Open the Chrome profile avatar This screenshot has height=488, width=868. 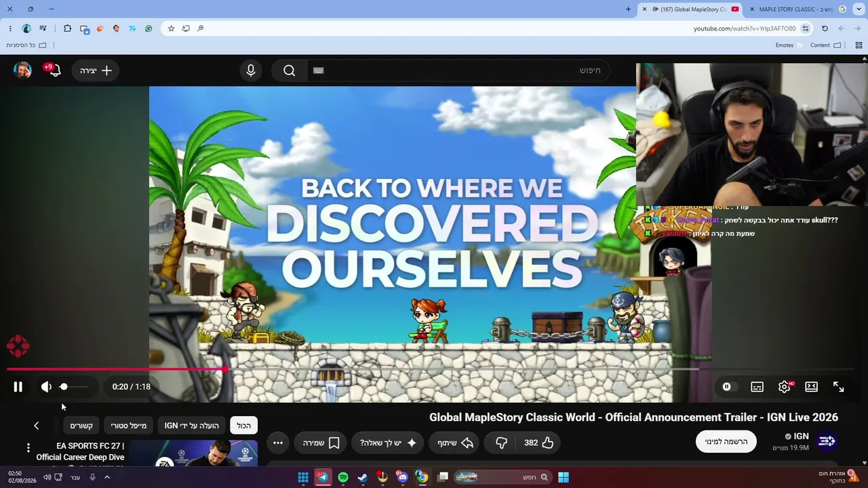[x=26, y=28]
